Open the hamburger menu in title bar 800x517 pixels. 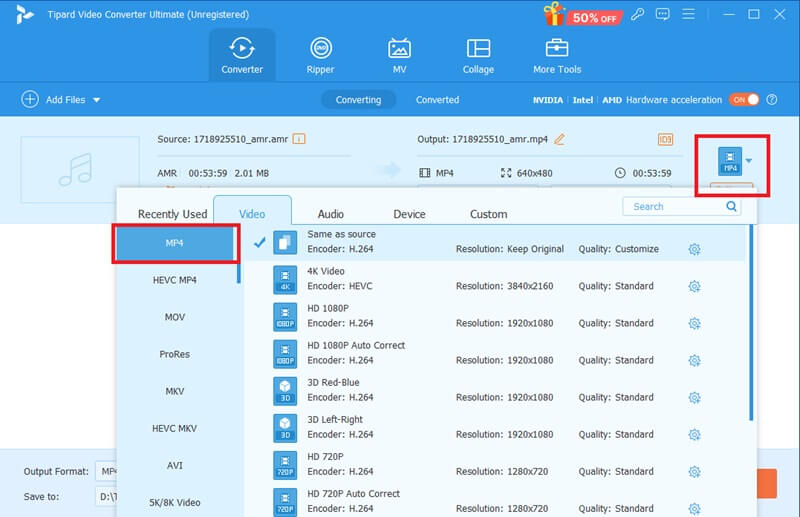pyautogui.click(x=688, y=14)
